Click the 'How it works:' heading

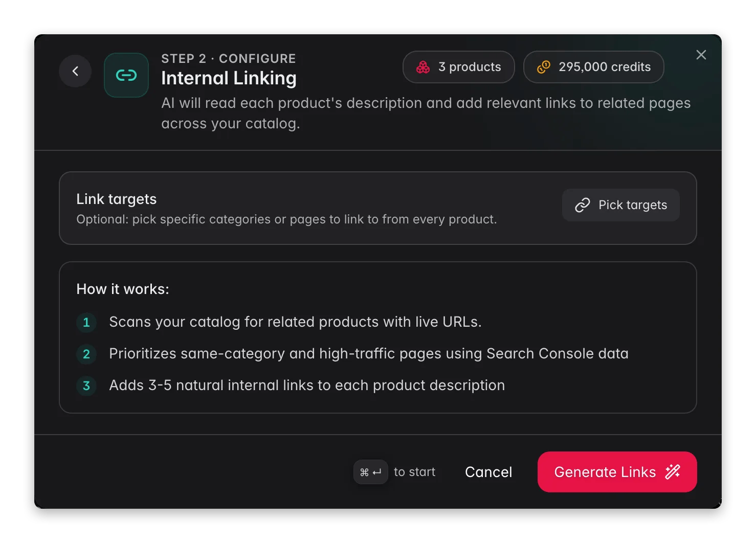pyautogui.click(x=123, y=289)
